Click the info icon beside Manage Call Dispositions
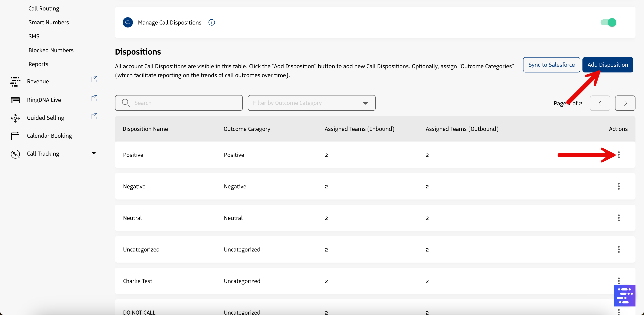This screenshot has height=315, width=644. pyautogui.click(x=211, y=23)
